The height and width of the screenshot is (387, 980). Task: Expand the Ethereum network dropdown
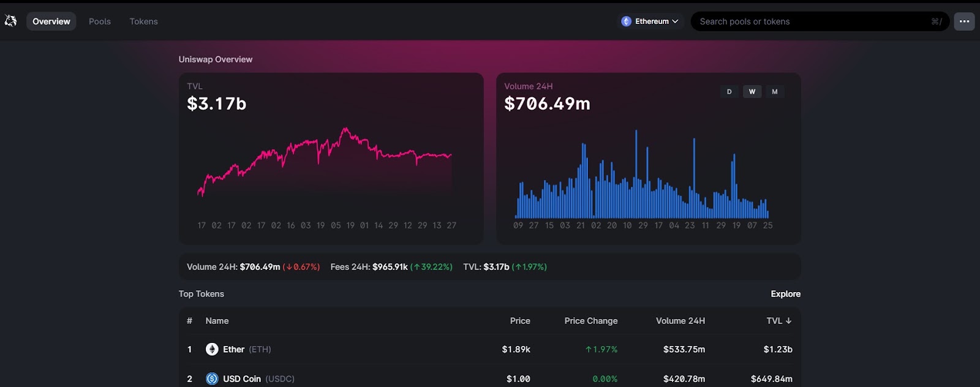tap(650, 21)
